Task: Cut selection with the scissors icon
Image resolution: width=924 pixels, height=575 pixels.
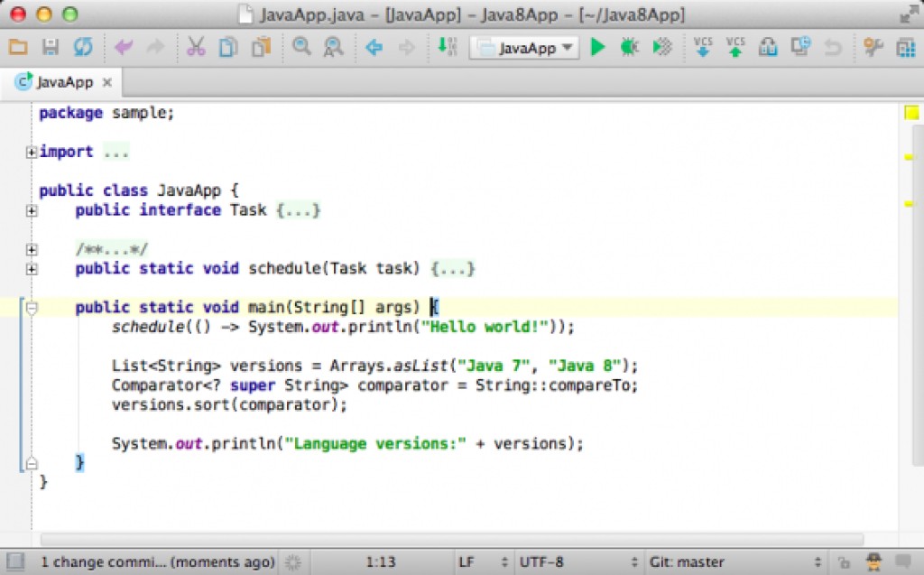Action: click(x=196, y=47)
